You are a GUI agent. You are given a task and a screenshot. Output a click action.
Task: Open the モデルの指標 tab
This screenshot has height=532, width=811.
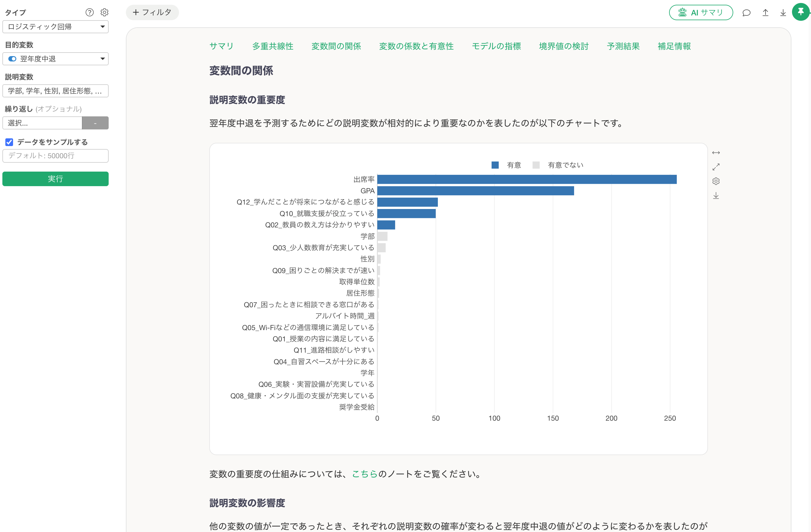[x=496, y=46]
